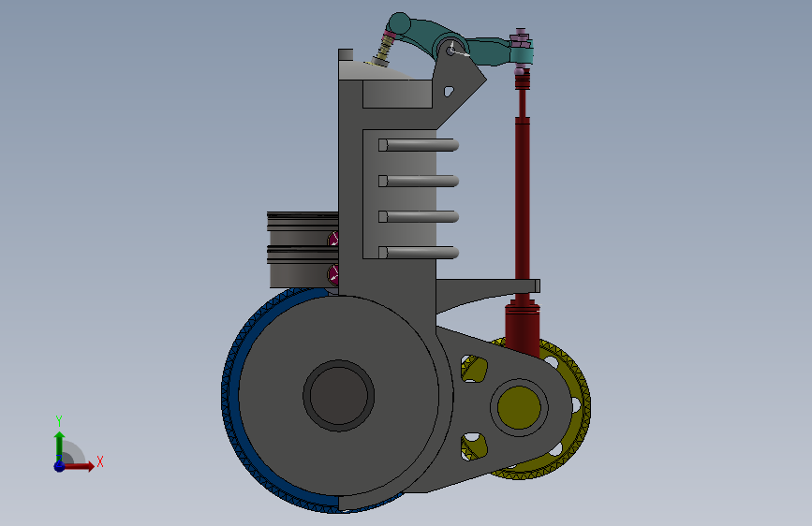This screenshot has width=812, height=526.
Task: Select the bottommost horizontal stud on the cylinder
Action: tap(419, 252)
